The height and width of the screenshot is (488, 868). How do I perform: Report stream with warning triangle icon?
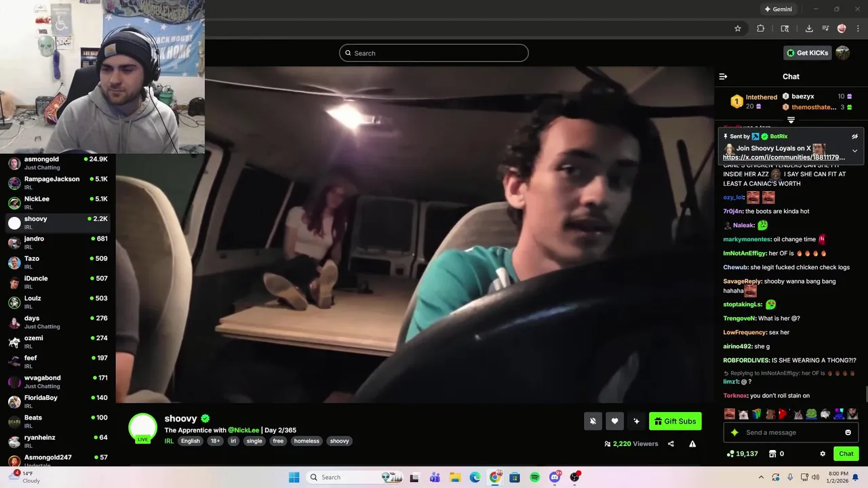[692, 444]
